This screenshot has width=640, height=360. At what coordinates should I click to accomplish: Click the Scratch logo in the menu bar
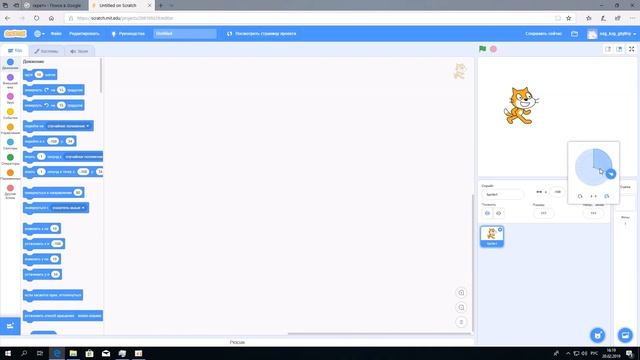coord(16,33)
